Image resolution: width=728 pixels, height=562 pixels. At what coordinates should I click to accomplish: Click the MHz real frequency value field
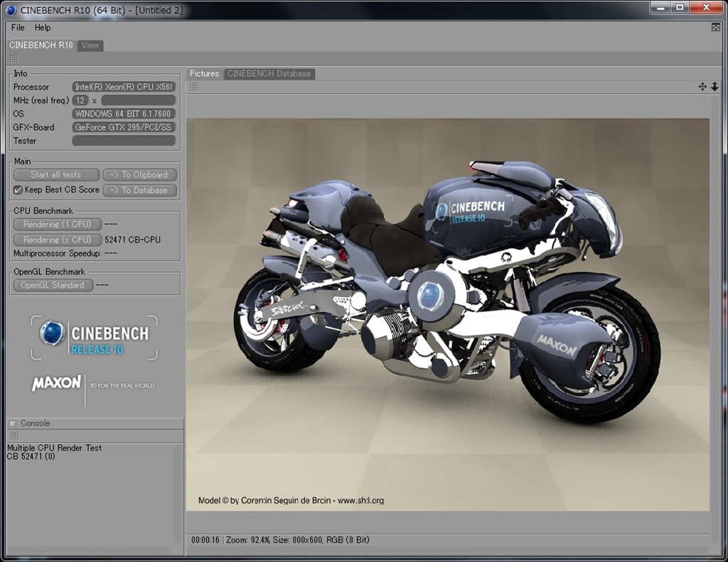click(139, 100)
